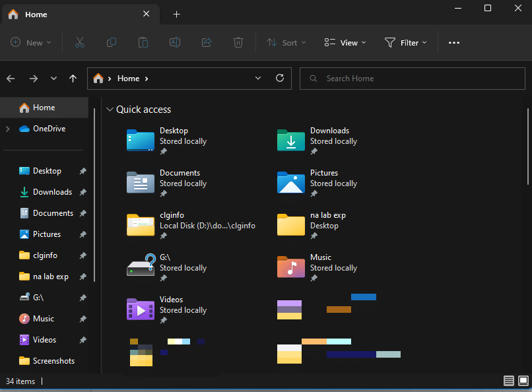
Task: Unpin Music using sidebar pin icon
Action: (x=83, y=319)
